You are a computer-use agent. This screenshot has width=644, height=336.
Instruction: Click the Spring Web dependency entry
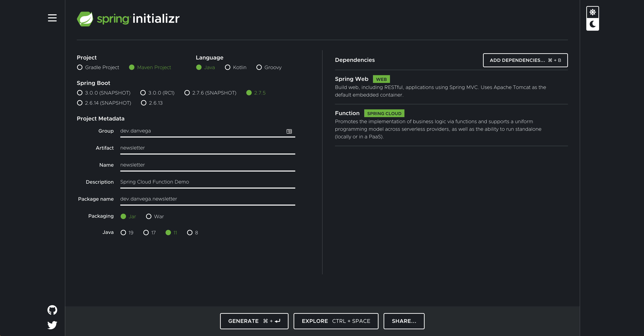coord(351,79)
